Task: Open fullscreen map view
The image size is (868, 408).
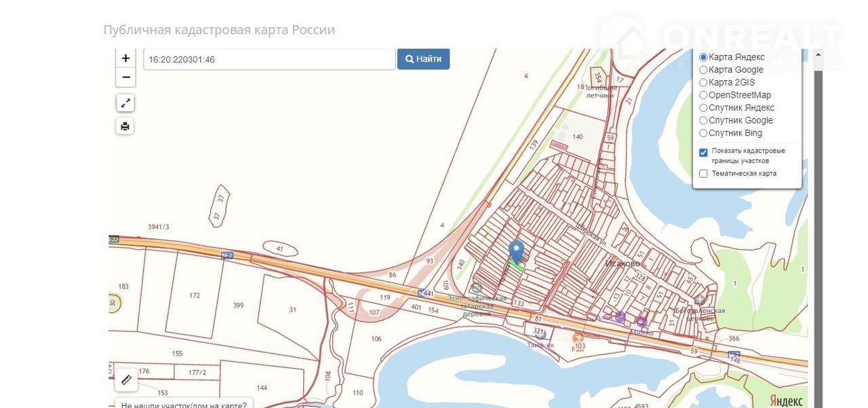Action: click(125, 103)
